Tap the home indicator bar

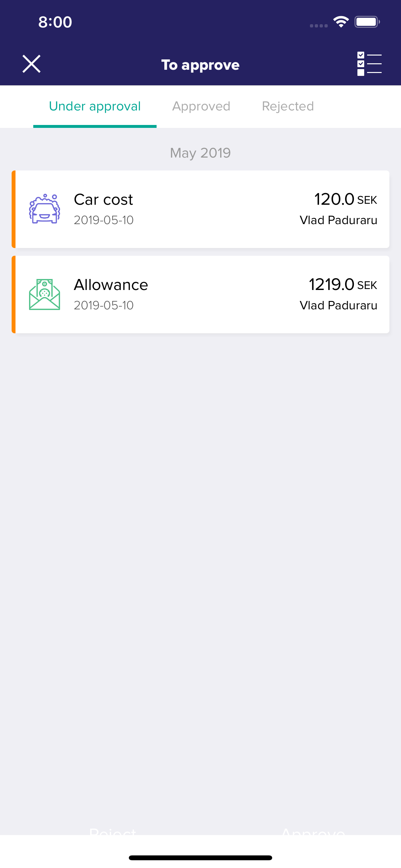[200, 858]
